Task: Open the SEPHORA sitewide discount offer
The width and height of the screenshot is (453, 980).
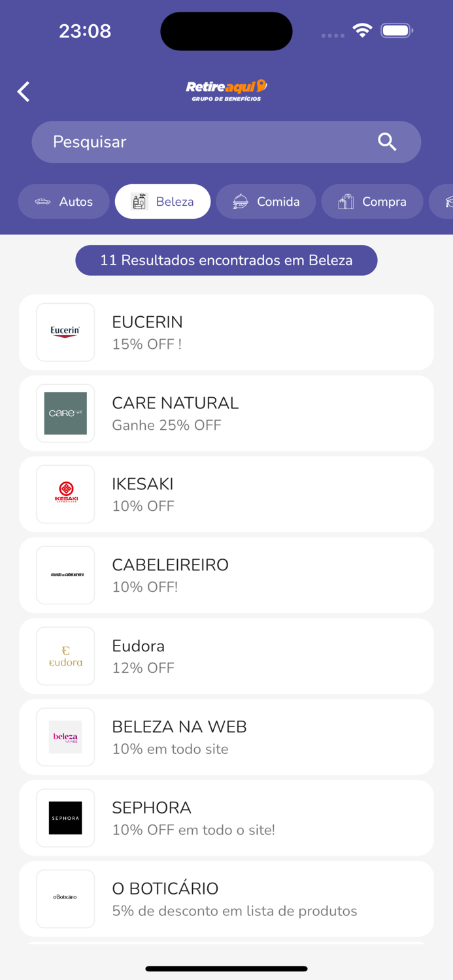Action: pyautogui.click(x=226, y=818)
